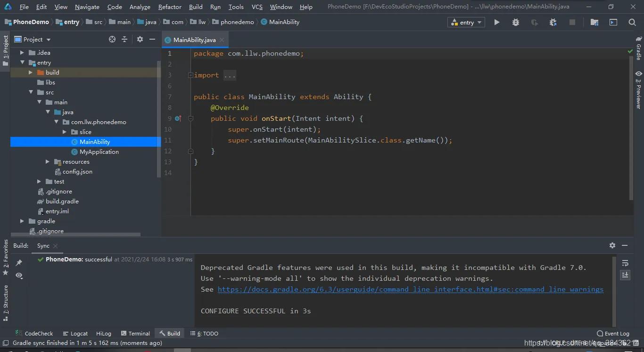Viewport: 644px width, 352px height.
Task: Expand the build folder
Action: point(31,72)
